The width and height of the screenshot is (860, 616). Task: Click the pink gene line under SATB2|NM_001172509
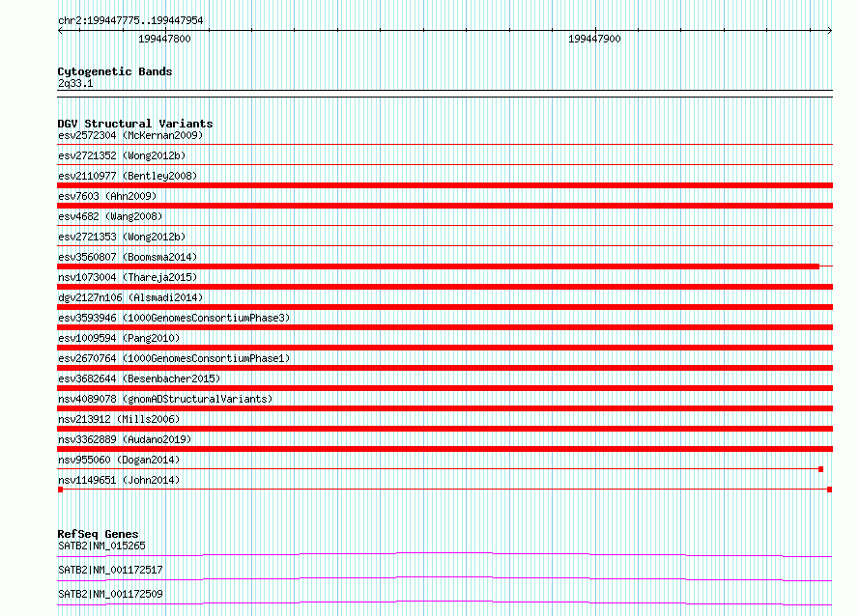pos(444,602)
